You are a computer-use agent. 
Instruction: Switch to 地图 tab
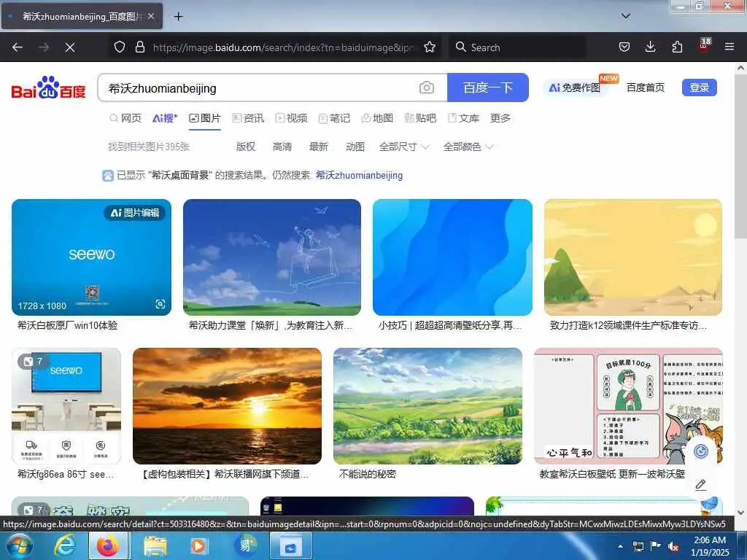(x=377, y=118)
